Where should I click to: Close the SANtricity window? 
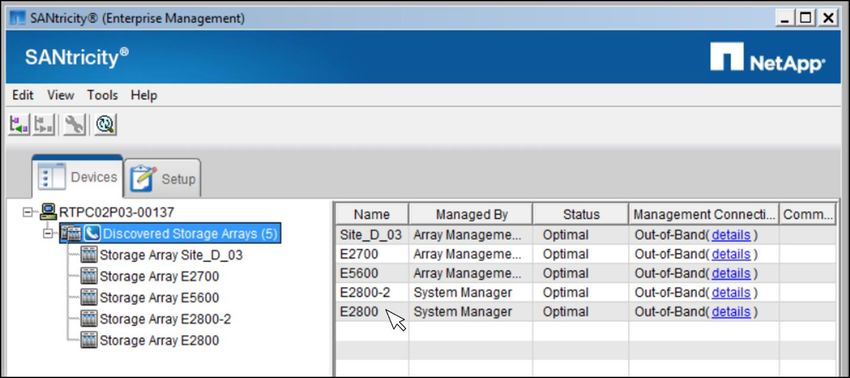click(828, 18)
